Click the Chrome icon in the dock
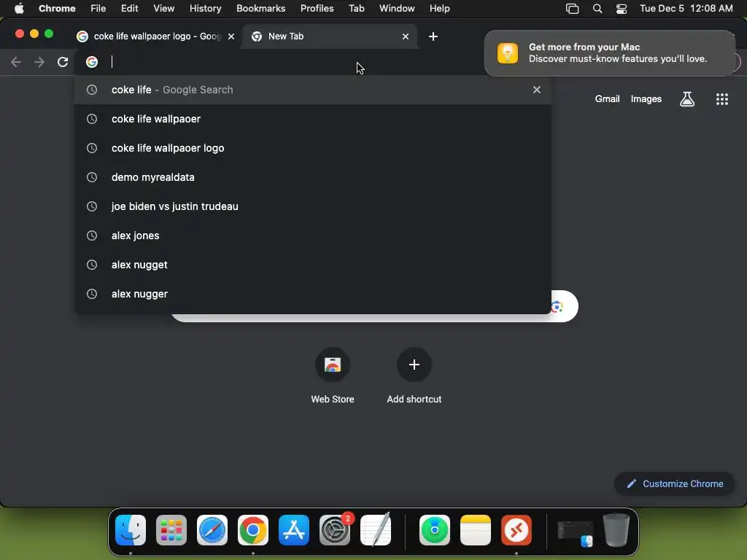The image size is (747, 560). (253, 530)
